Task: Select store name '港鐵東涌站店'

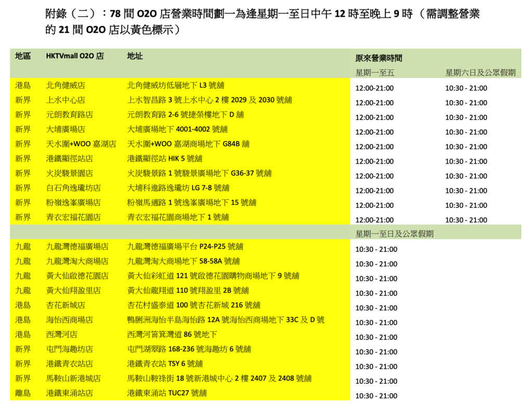Action: (70, 393)
